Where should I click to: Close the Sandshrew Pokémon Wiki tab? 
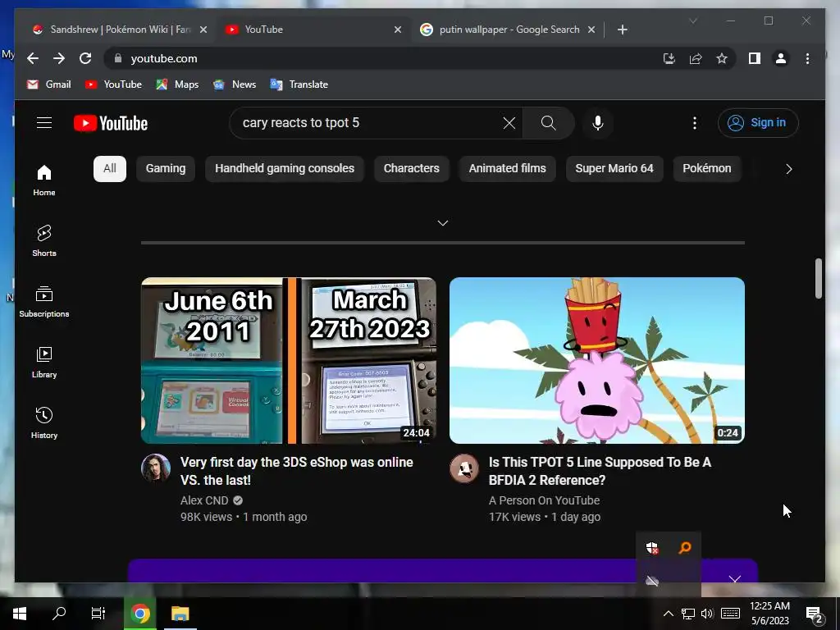pos(203,30)
